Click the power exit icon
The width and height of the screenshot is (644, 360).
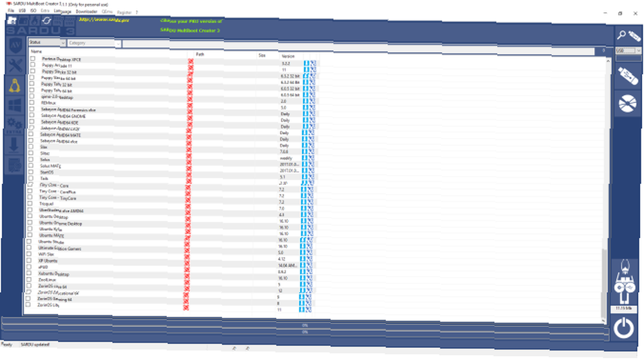click(624, 328)
